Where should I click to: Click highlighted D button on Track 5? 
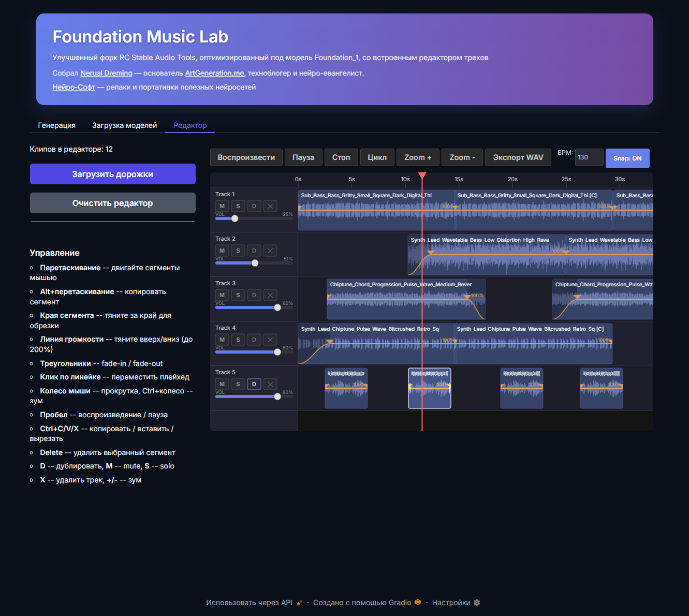pyautogui.click(x=254, y=384)
